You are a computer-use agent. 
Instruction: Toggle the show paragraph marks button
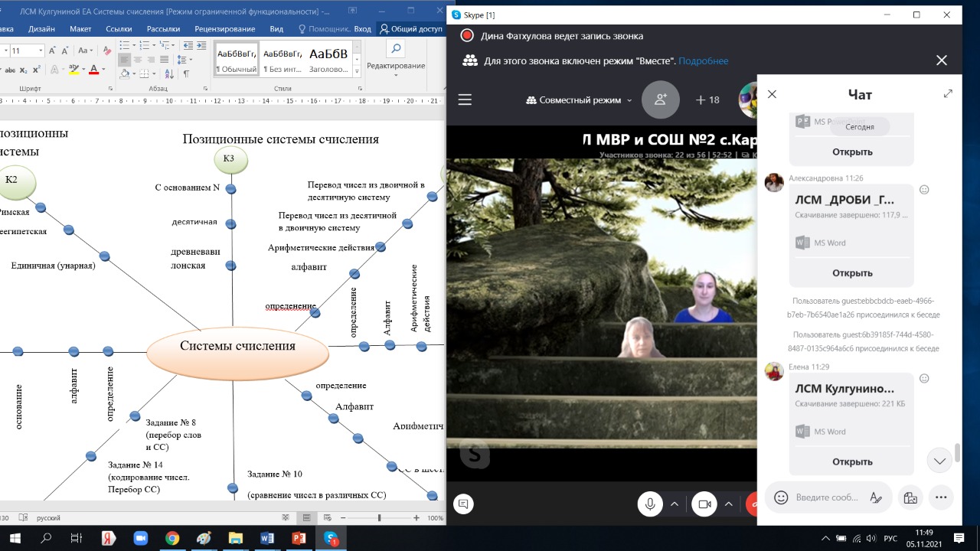coord(185,73)
